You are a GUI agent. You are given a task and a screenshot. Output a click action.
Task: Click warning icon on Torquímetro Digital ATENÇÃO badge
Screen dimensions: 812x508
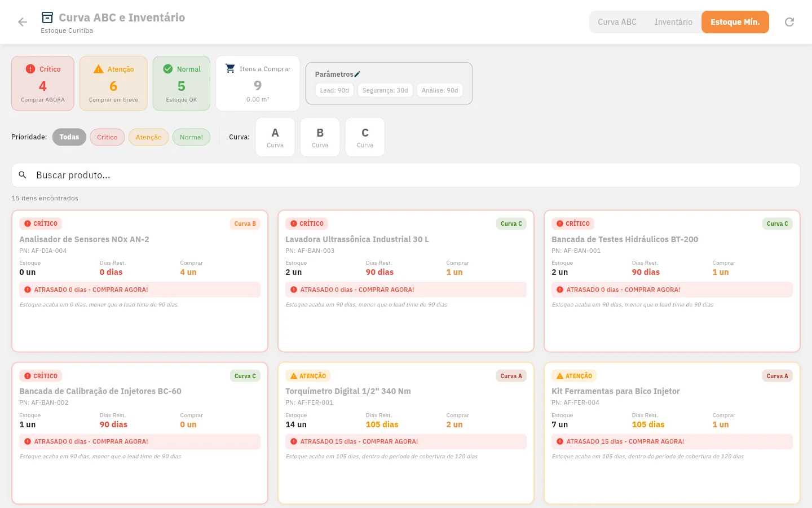tap(294, 376)
